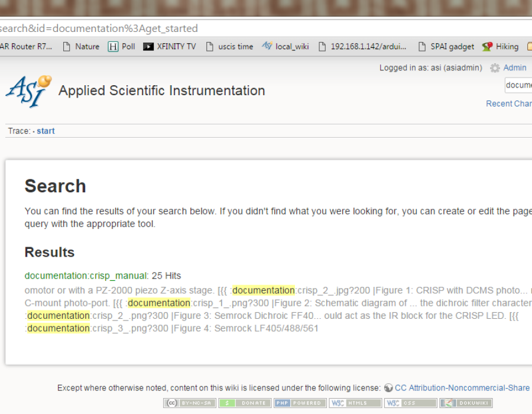The image size is (532, 414).
Task: Click the "Logged in as: asi (asiadmin)" text
Action: click(x=430, y=68)
